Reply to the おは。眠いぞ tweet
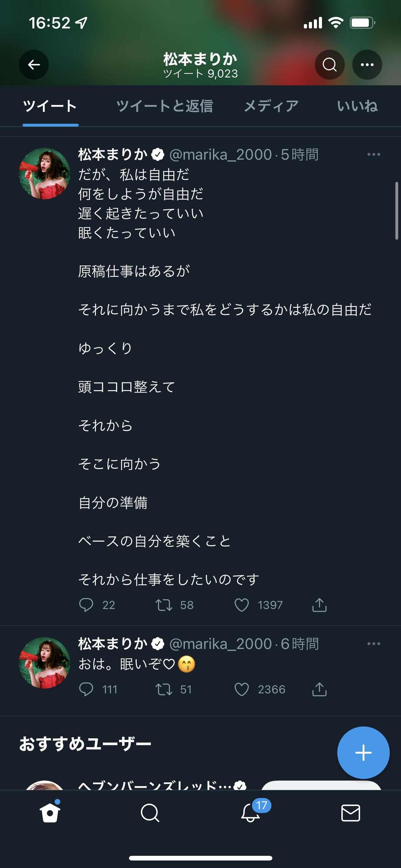Screen dimensions: 401x868 (x=86, y=690)
